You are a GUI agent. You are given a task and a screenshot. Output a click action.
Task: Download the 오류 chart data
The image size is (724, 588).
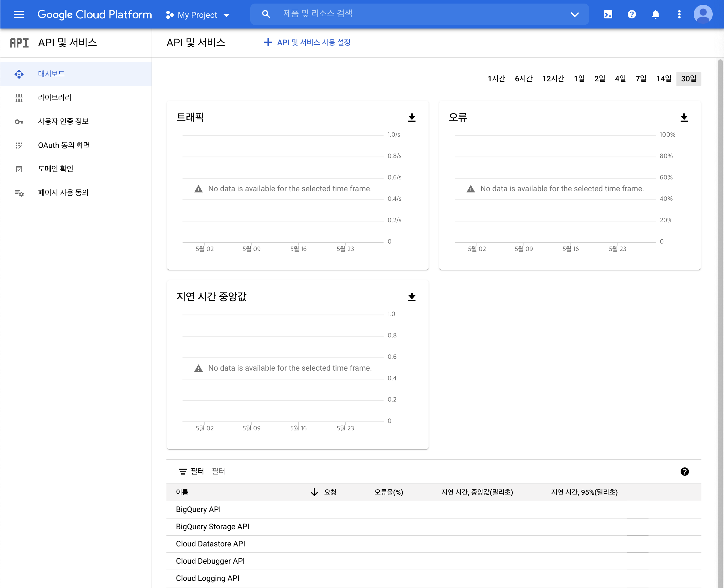point(684,118)
